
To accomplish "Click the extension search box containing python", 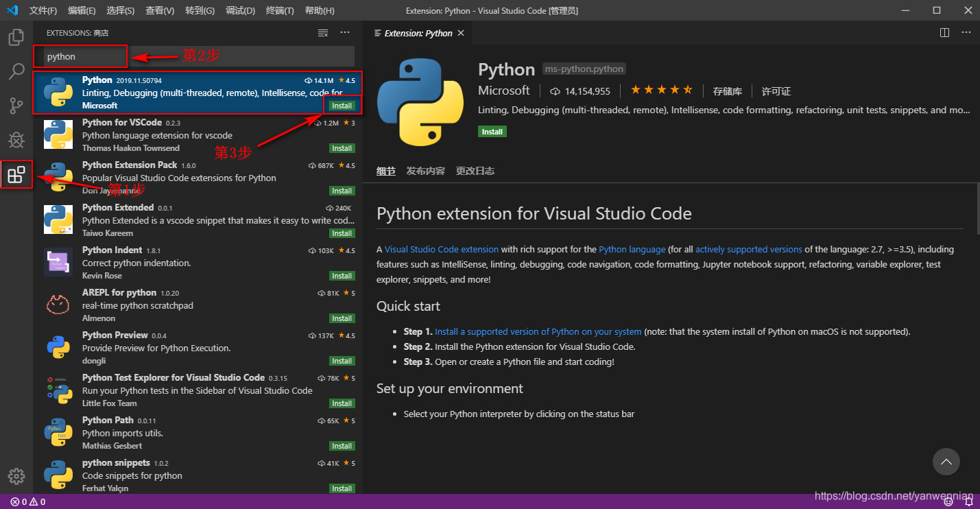I will point(199,56).
